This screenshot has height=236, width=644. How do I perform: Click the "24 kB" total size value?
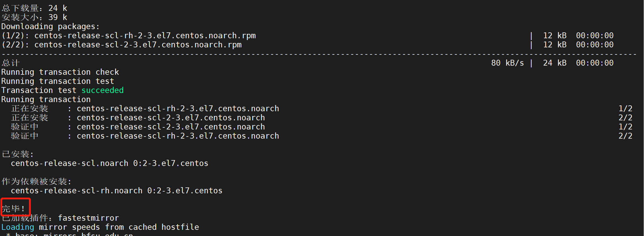tap(555, 63)
